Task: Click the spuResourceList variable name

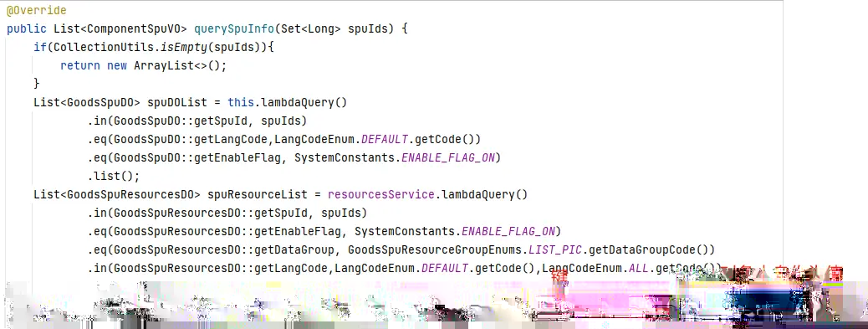Action: 258,194
